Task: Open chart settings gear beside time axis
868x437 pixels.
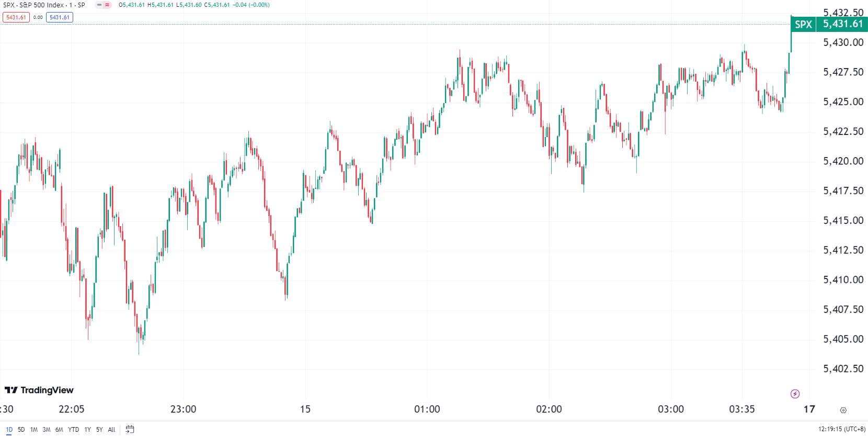Action: [x=843, y=410]
